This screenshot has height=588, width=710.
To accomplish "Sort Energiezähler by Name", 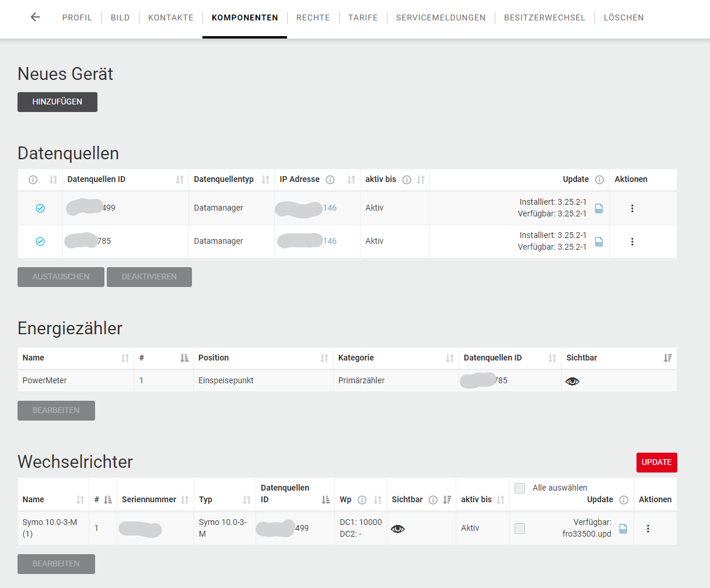I will [x=125, y=358].
